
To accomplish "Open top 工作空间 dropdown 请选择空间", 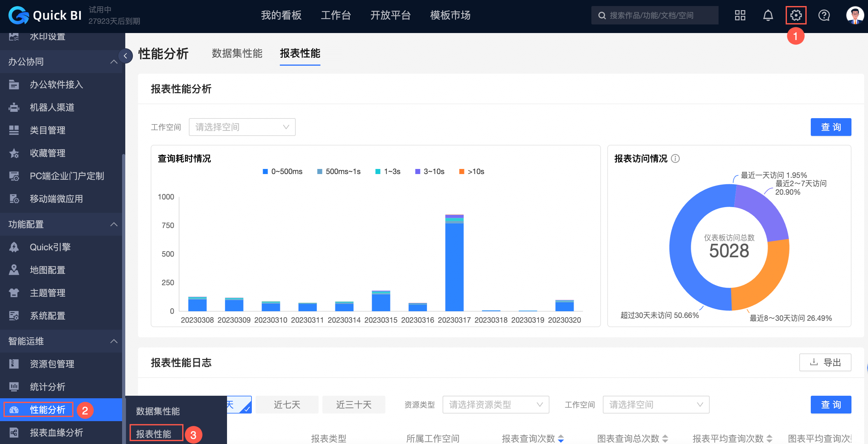I will pyautogui.click(x=242, y=127).
